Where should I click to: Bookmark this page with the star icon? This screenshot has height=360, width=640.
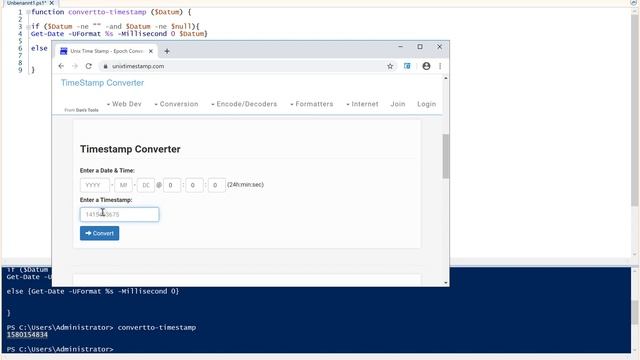(390, 66)
